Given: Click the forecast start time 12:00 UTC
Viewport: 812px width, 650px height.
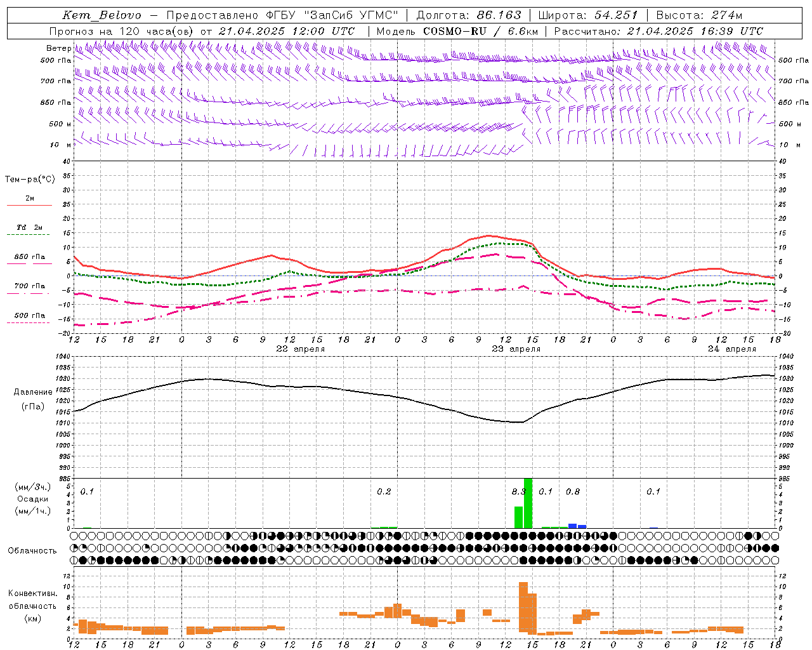Looking at the screenshot, I should (324, 31).
